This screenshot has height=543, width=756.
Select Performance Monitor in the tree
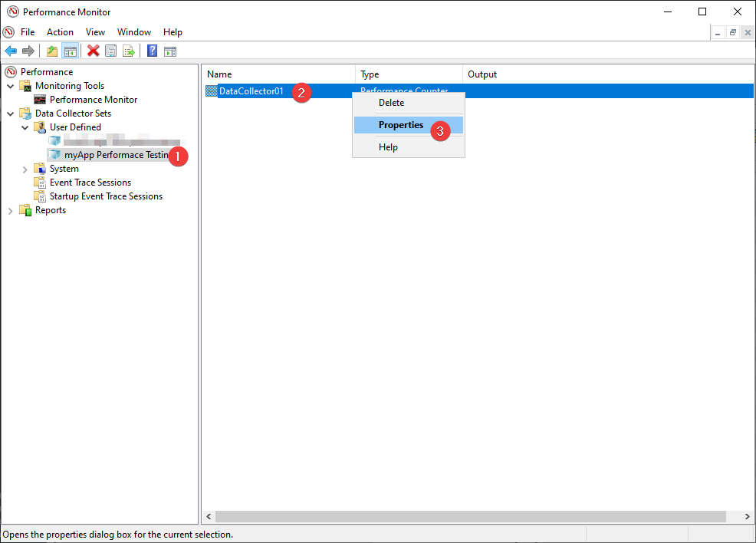[x=94, y=100]
